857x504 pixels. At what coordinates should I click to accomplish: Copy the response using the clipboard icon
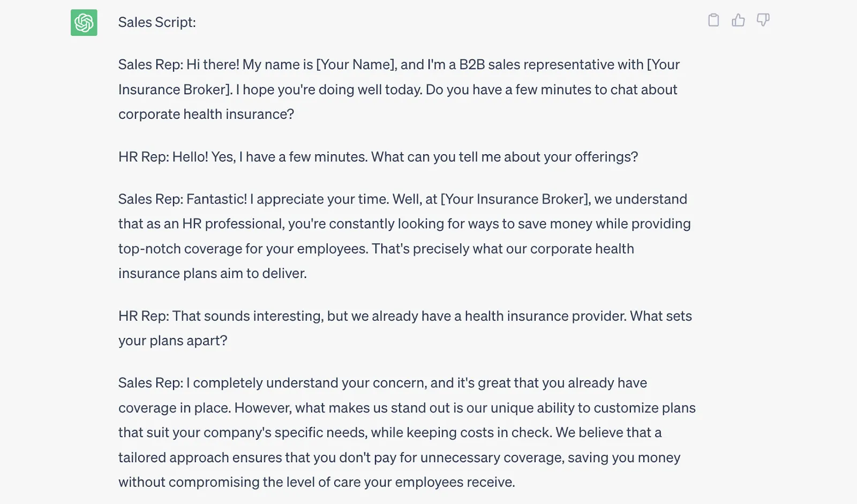click(x=713, y=20)
